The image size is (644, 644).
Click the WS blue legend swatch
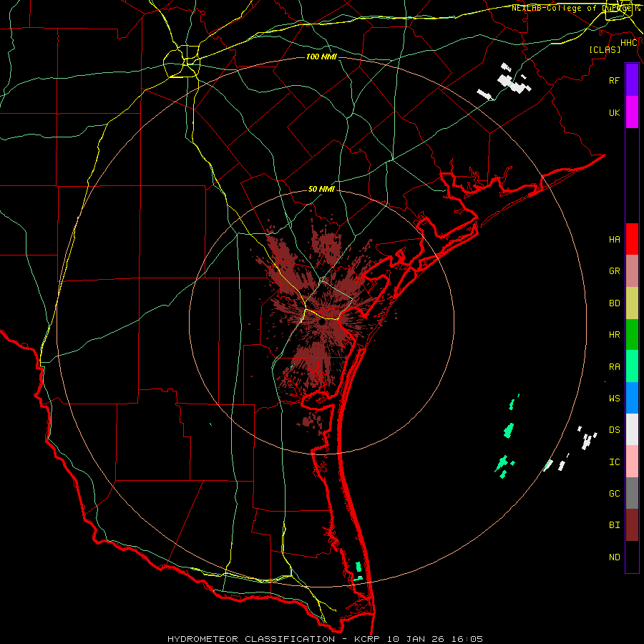(632, 398)
